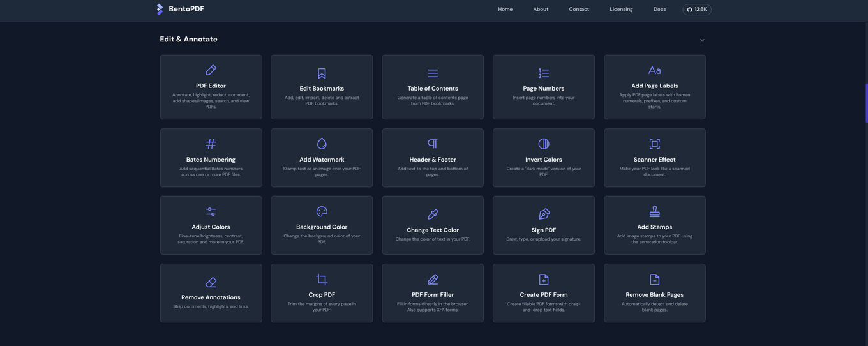Open the Docs menu item
The image size is (868, 346).
pos(660,10)
